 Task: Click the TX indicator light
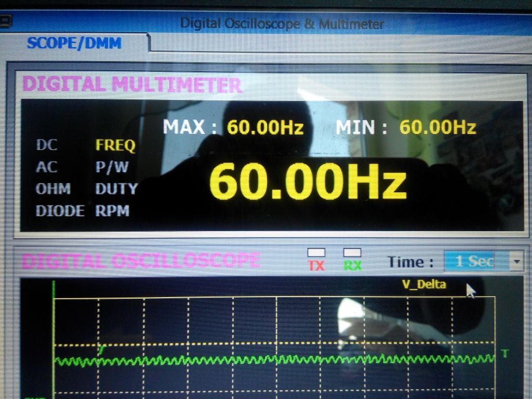click(316, 252)
